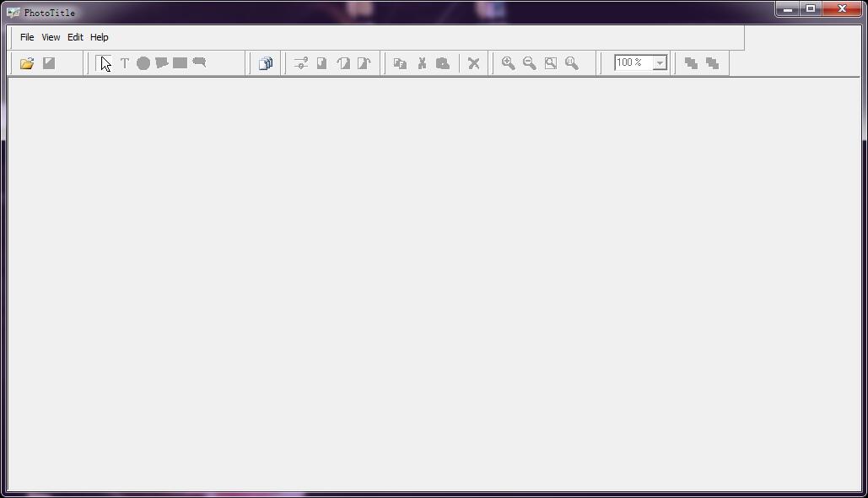
Task: Click the Save toolbar icon
Action: pos(48,62)
